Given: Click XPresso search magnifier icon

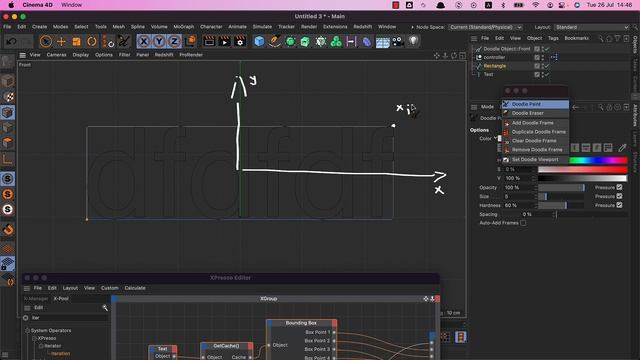Looking at the screenshot, I should (105, 307).
